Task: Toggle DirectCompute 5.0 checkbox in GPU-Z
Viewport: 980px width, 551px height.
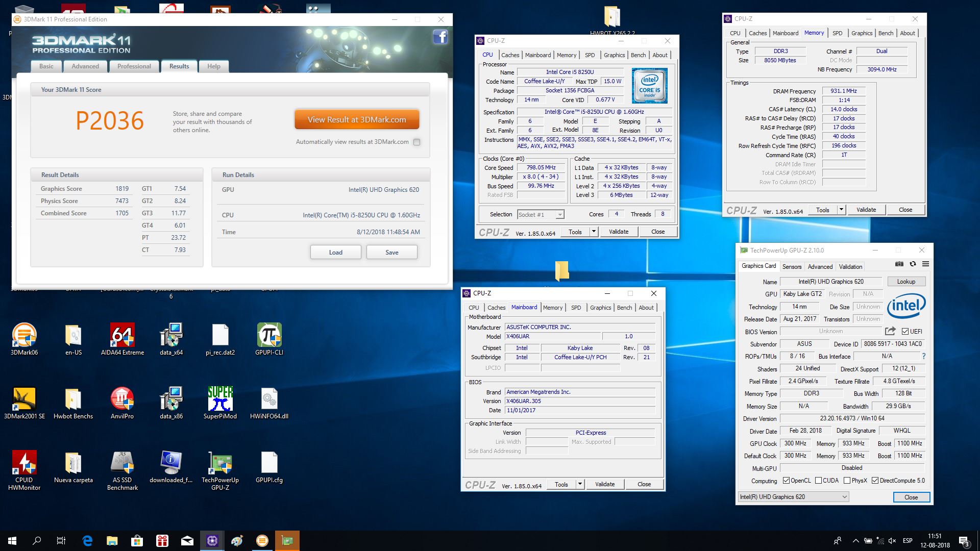Action: coord(875,481)
